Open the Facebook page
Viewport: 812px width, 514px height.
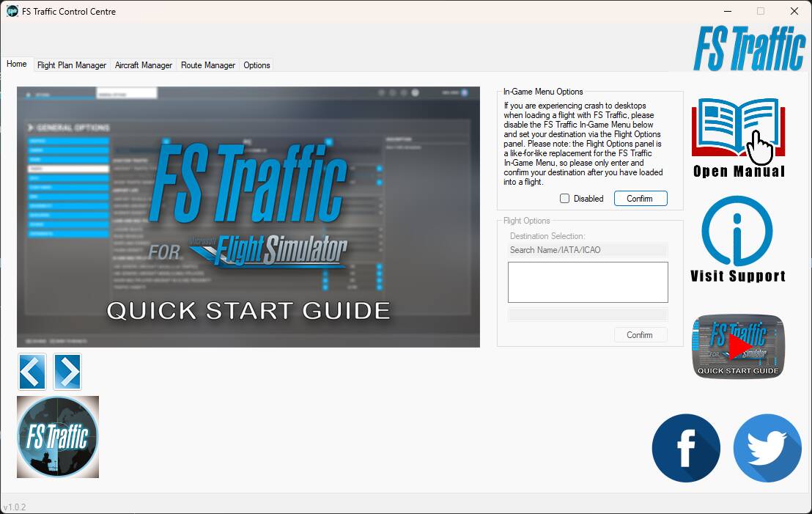[686, 448]
